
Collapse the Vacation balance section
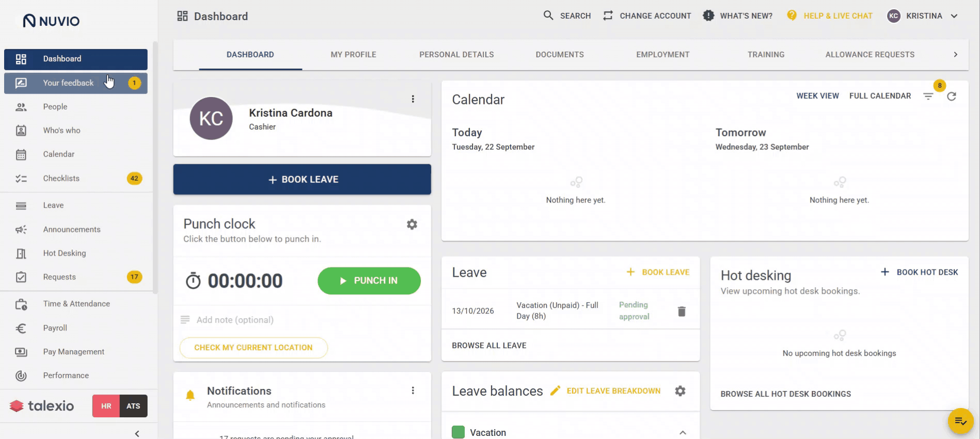[683, 433]
